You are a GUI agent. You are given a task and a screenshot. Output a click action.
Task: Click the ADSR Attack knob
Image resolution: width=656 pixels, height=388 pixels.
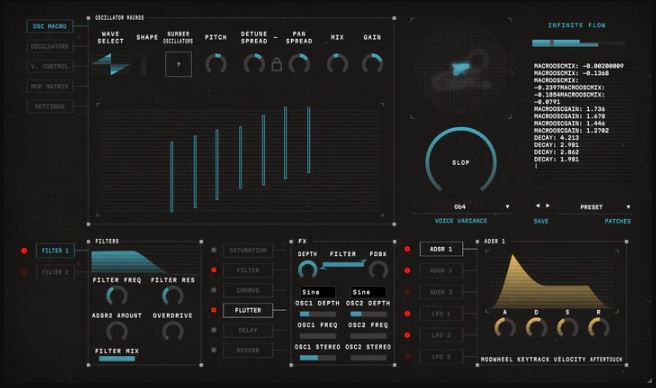tap(505, 327)
